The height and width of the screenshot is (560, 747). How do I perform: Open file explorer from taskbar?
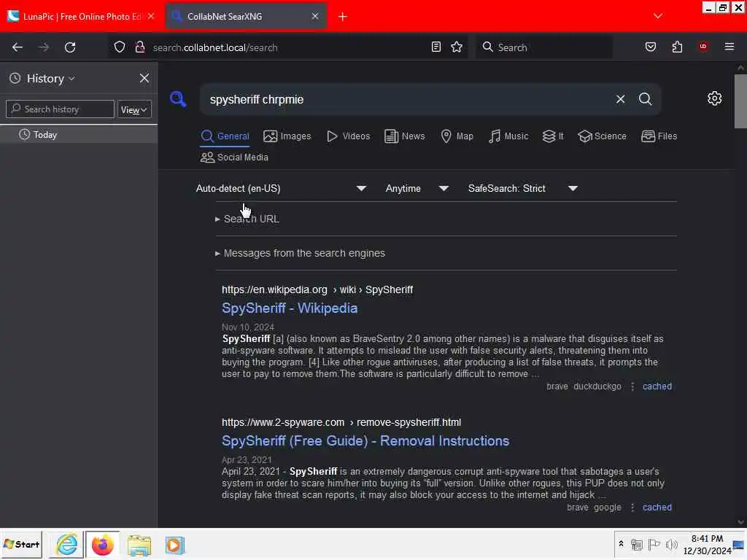pos(139,545)
